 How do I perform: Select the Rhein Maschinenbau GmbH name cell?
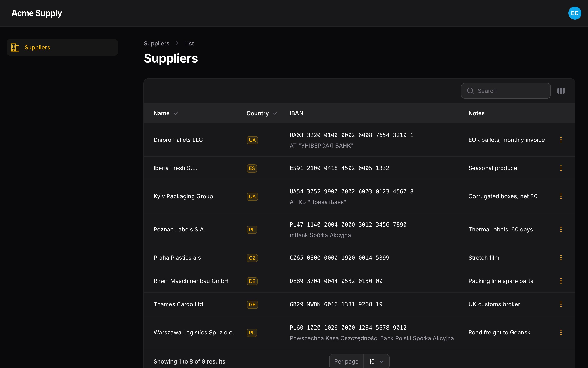[191, 281]
